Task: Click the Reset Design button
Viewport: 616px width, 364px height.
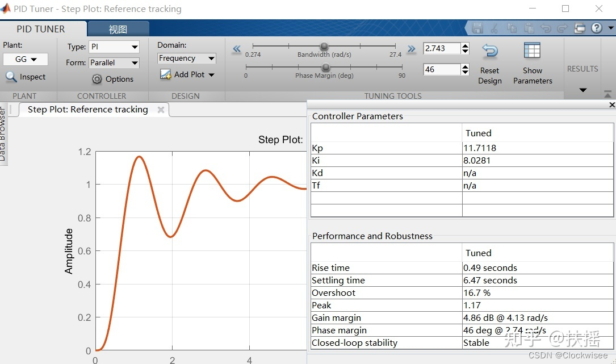Action: (489, 64)
